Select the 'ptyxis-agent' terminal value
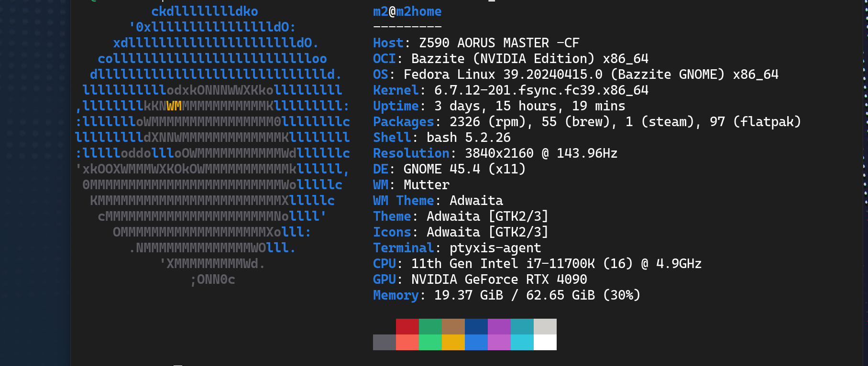This screenshot has height=366, width=868. (x=495, y=248)
